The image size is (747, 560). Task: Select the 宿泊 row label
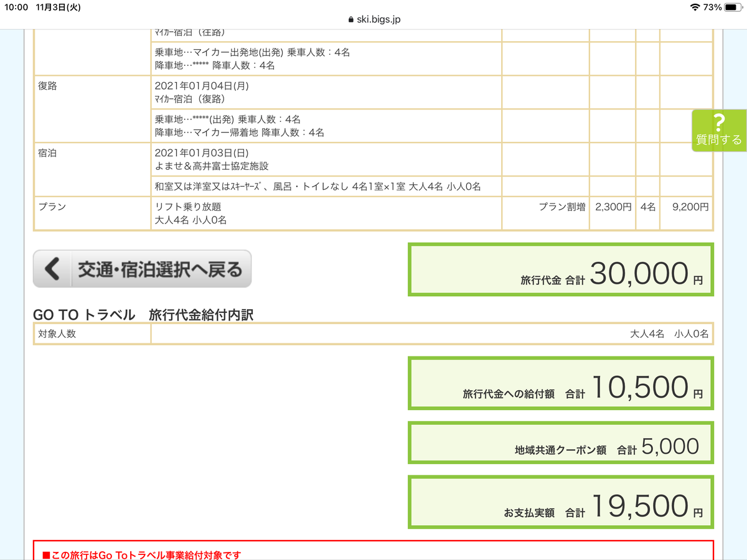(x=47, y=152)
